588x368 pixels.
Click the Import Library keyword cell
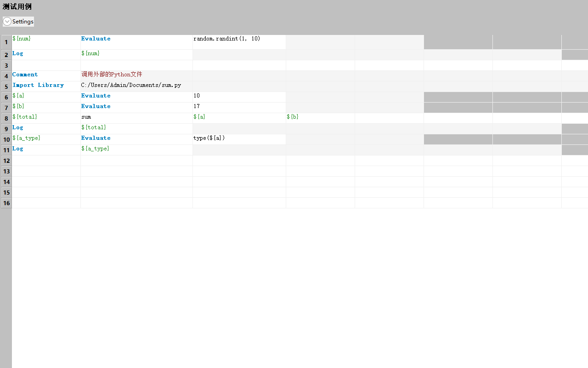46,86
